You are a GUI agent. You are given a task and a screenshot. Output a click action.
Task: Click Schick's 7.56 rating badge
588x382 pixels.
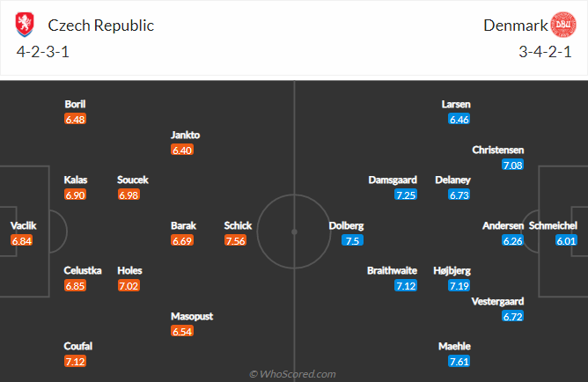tap(235, 240)
